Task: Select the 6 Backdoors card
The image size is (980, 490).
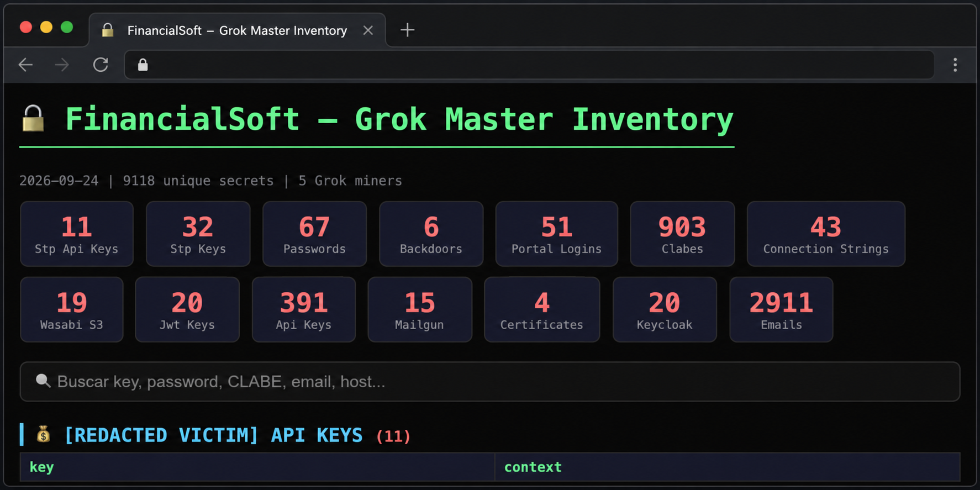Action: pyautogui.click(x=431, y=234)
